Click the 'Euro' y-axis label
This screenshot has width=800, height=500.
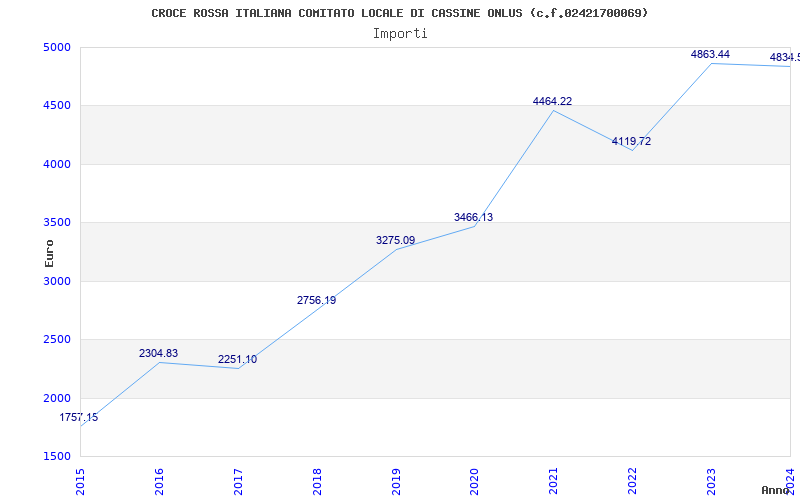49,253
